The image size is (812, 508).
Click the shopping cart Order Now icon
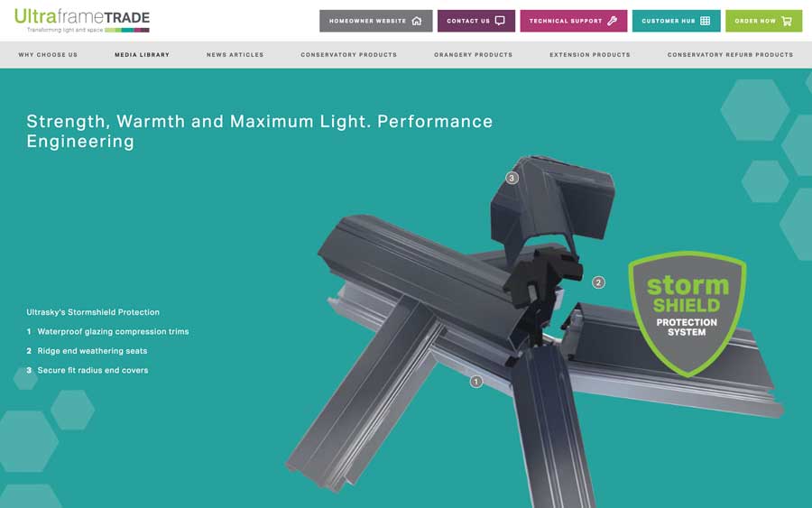click(787, 21)
